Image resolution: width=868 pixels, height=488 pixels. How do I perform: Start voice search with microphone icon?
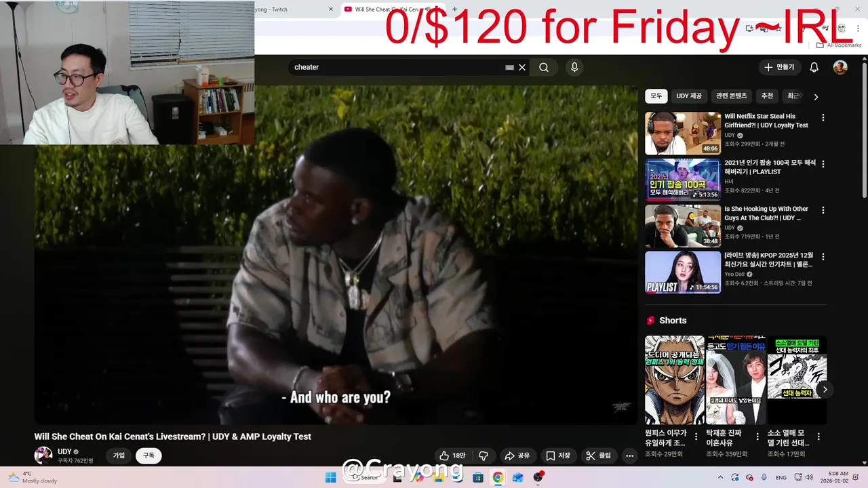pyautogui.click(x=574, y=67)
